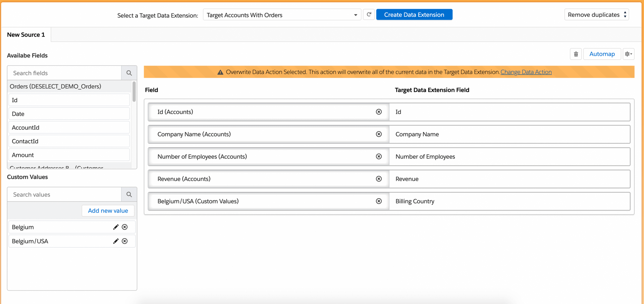Click the refresh target data extensions icon
This screenshot has height=304, width=644.
(x=369, y=14)
